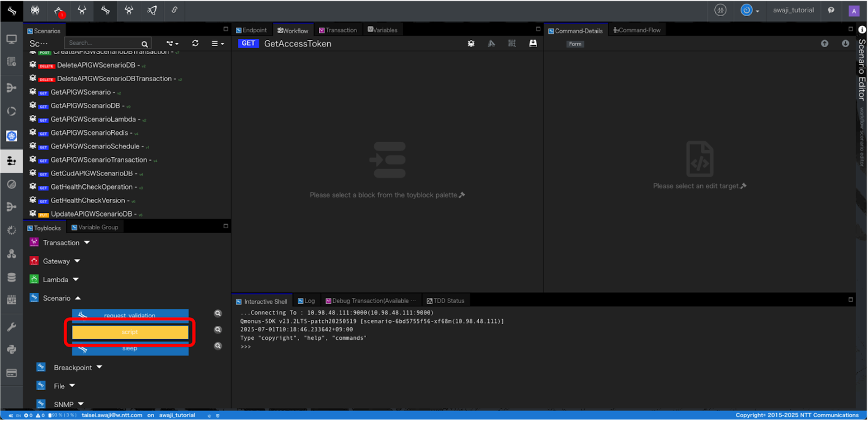Open the Python icon in left sidebar
The image size is (868, 421).
click(x=12, y=349)
